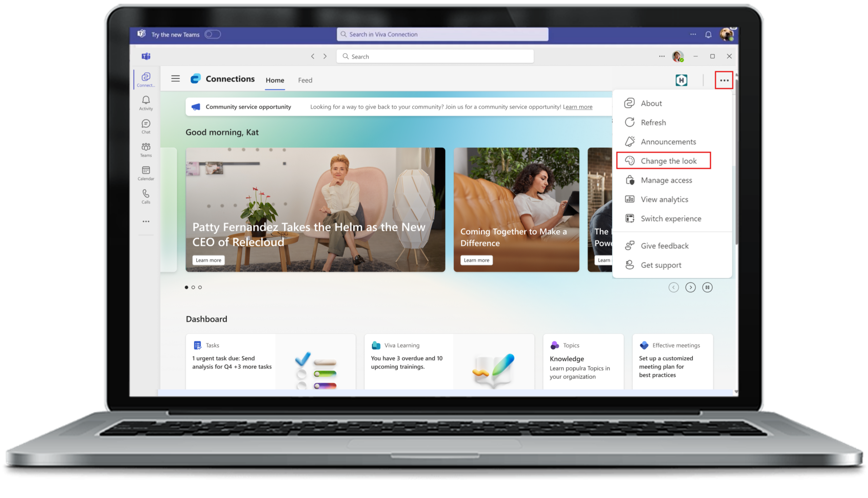Click the notification bell in top bar

tap(708, 35)
